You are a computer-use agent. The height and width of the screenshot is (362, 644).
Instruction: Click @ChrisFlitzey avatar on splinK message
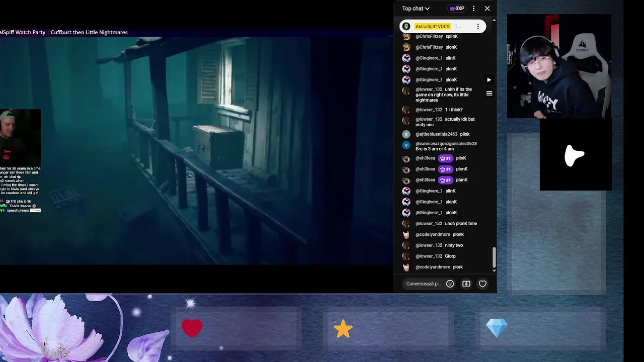406,37
